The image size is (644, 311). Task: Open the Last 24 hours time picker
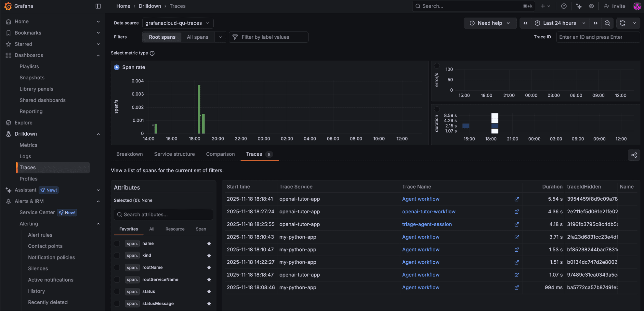(x=560, y=23)
